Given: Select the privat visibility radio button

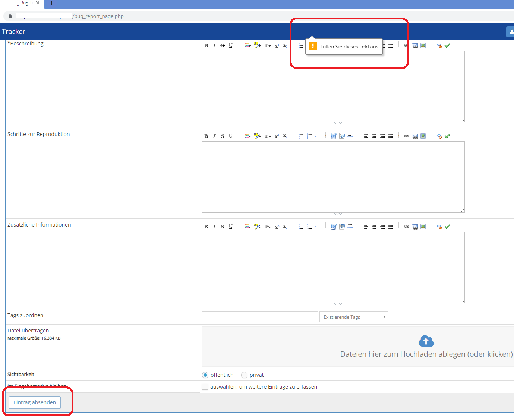Looking at the screenshot, I should point(244,375).
